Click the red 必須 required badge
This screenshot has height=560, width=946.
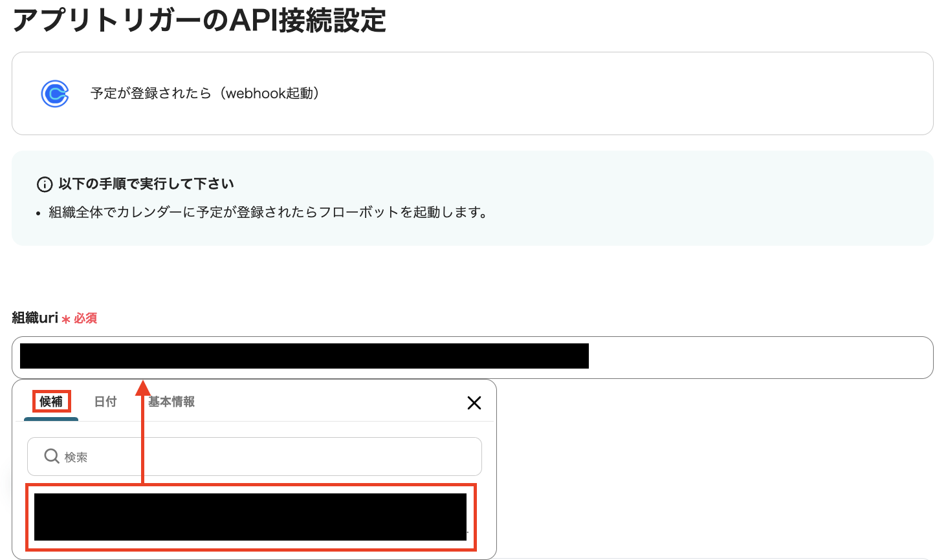point(85,318)
